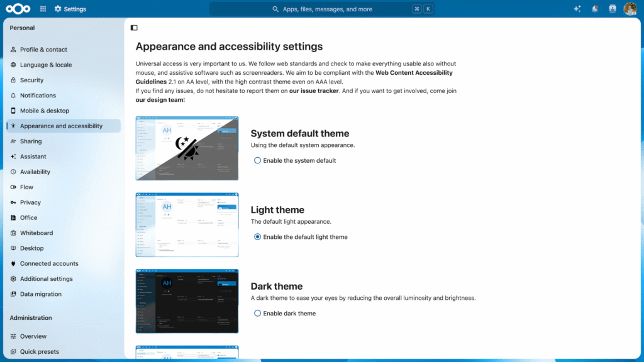This screenshot has height=362, width=644.
Task: Open Mobile & desktop settings
Action: 64,111
